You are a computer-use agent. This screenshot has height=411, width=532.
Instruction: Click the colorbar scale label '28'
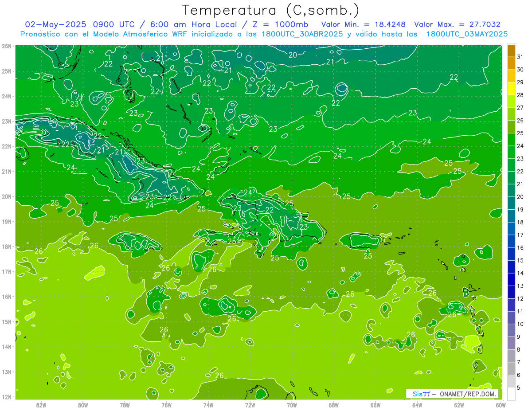tap(520, 95)
